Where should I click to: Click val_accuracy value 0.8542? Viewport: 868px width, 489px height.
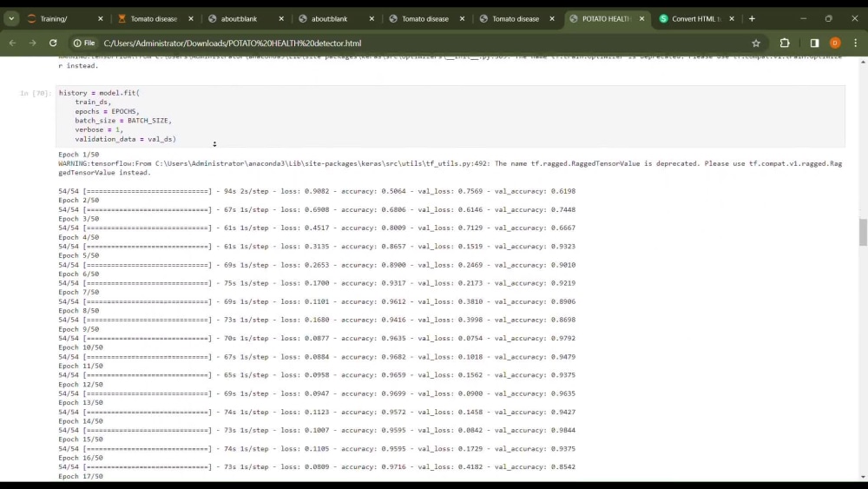click(x=563, y=466)
